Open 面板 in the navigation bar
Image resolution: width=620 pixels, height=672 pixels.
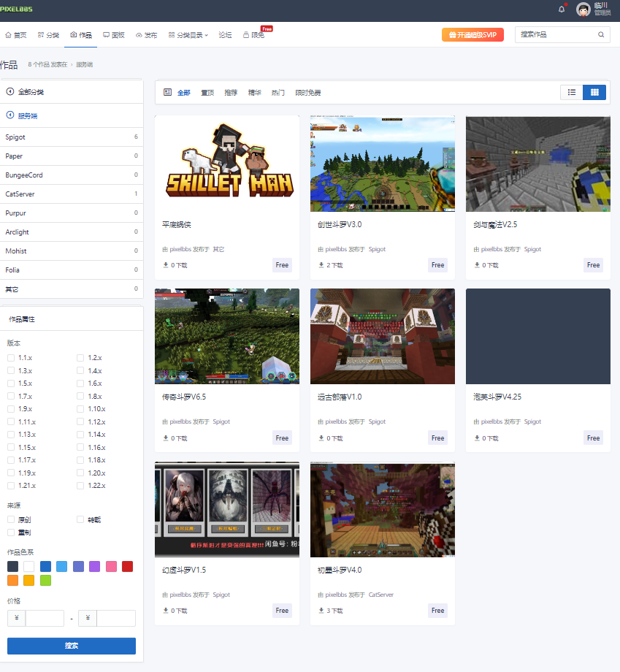113,35
